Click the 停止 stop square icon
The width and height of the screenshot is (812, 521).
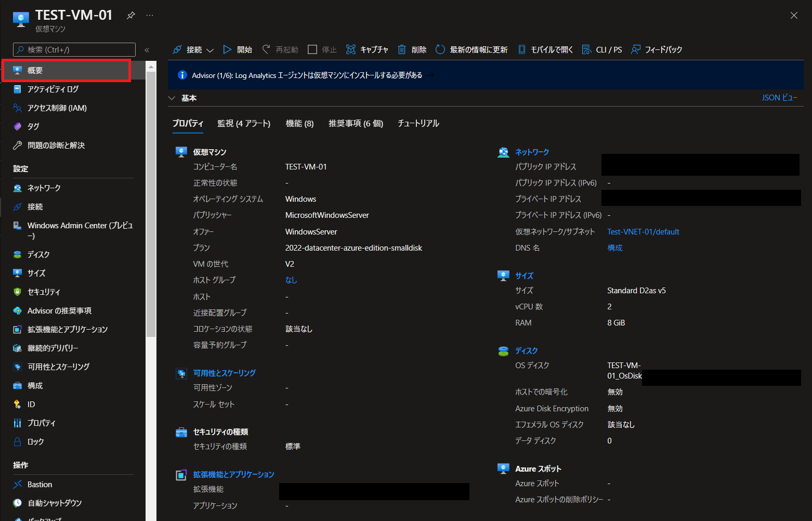tap(312, 49)
